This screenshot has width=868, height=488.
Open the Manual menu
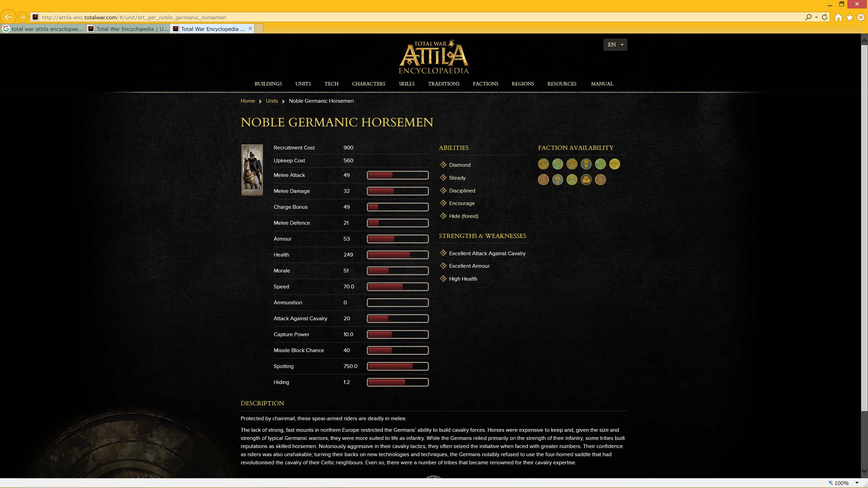[x=602, y=84]
